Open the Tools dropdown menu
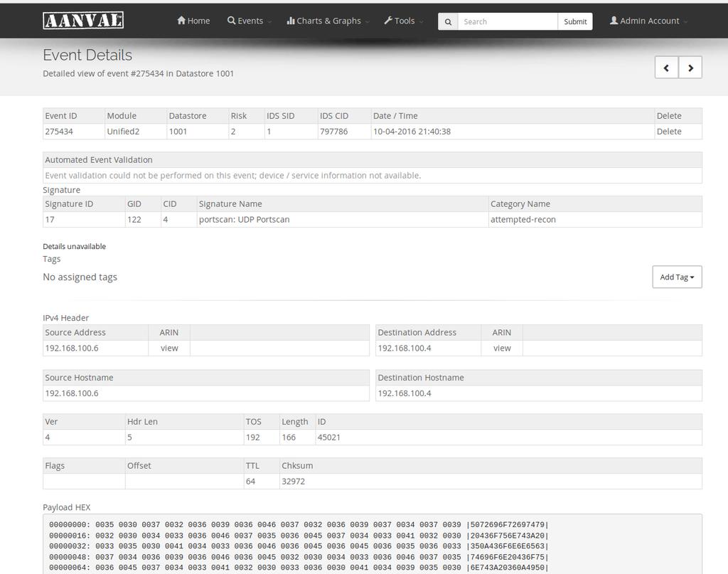 (x=404, y=21)
